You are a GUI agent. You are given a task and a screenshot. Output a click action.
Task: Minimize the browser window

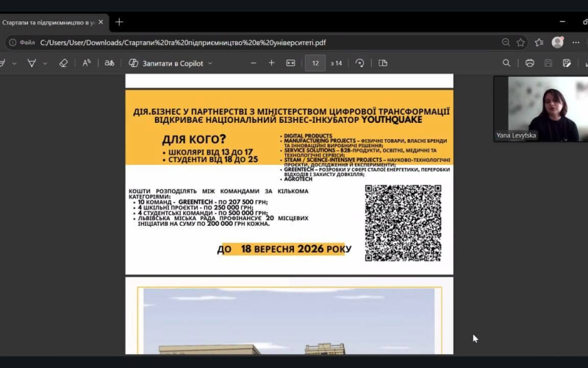[x=562, y=22]
